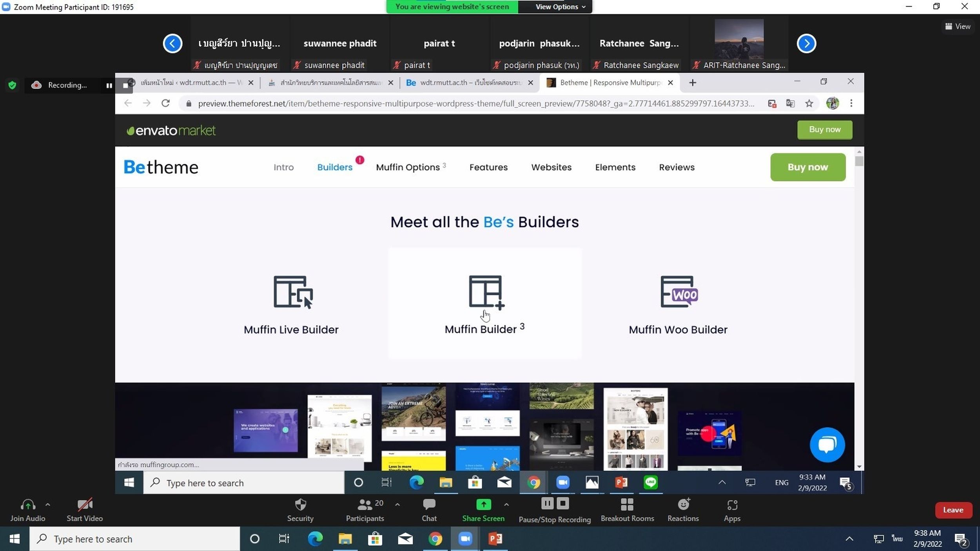Open Intro nav item
This screenshot has height=551, width=980.
coord(283,167)
